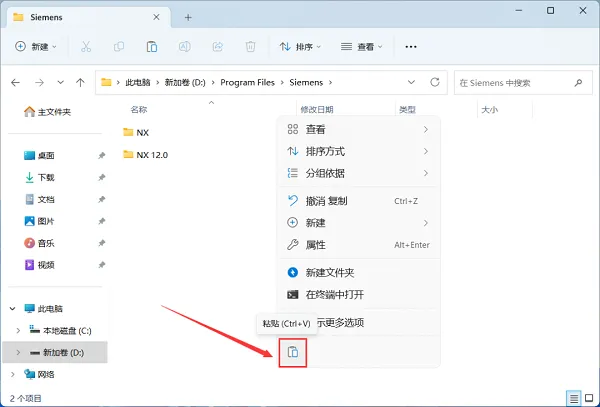
Task: Expand 新加卷 (D:) tree node
Action: (18, 352)
